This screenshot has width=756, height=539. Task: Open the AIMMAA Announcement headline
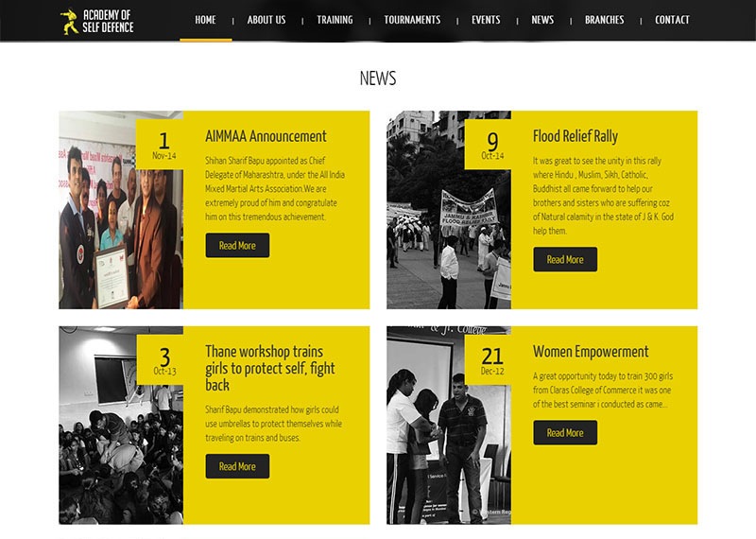click(266, 136)
